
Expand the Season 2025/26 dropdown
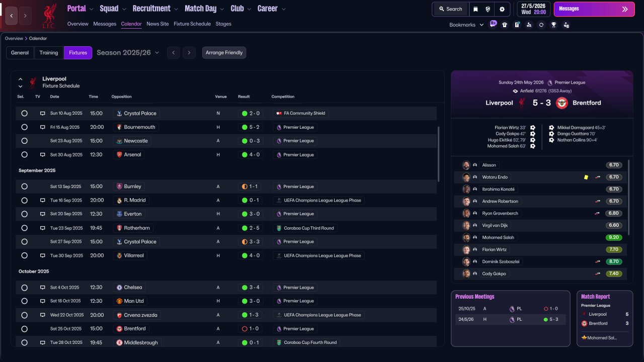click(128, 53)
